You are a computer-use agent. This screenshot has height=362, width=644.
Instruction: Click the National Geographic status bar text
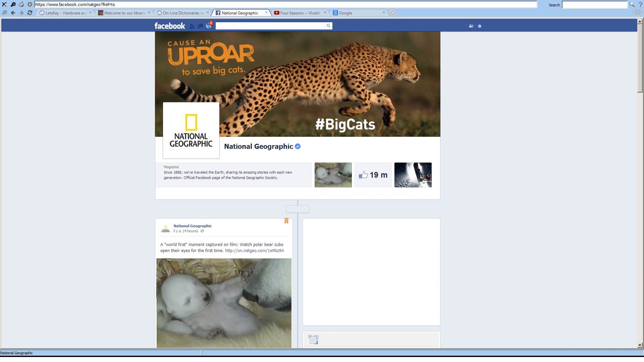16,353
